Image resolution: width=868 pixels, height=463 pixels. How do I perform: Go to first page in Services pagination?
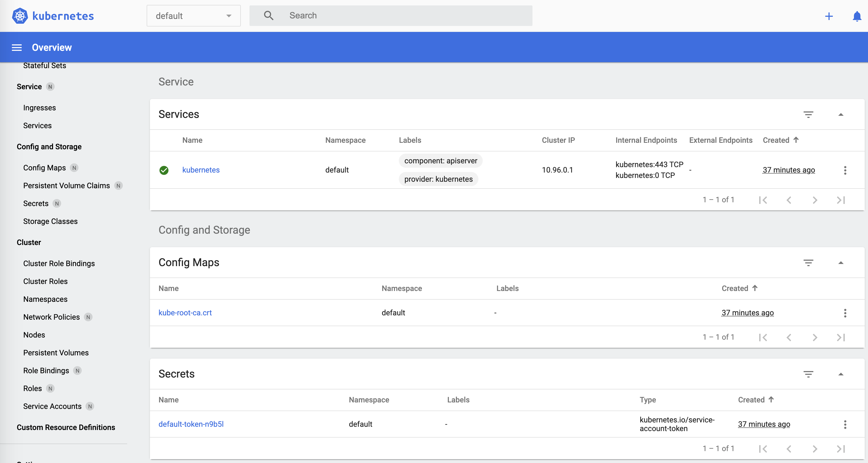[x=763, y=200]
